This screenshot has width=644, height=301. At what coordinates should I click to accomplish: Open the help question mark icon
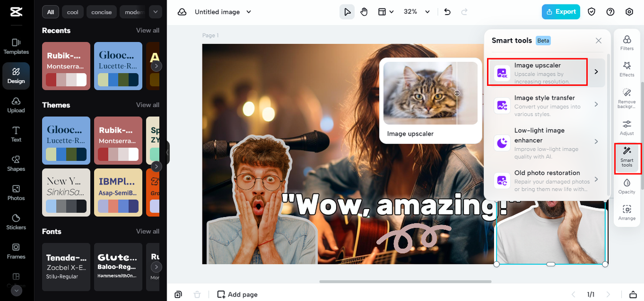[610, 12]
